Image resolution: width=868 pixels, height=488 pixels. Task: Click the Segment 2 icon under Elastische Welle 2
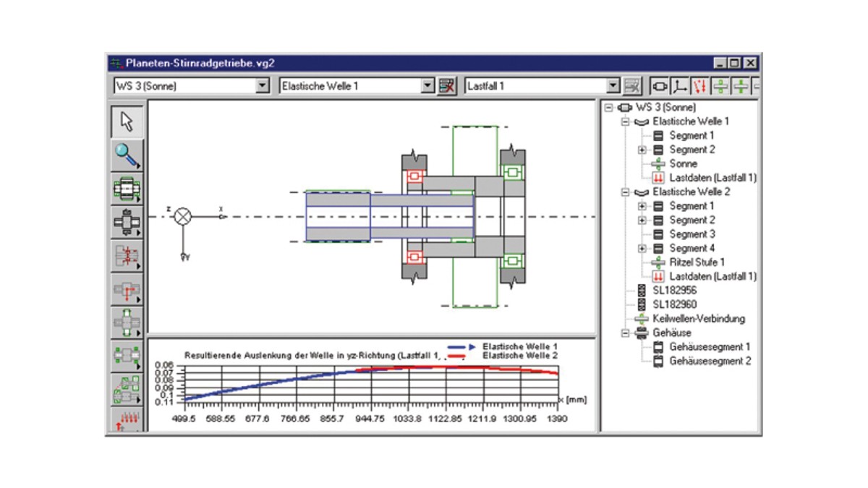coord(658,220)
